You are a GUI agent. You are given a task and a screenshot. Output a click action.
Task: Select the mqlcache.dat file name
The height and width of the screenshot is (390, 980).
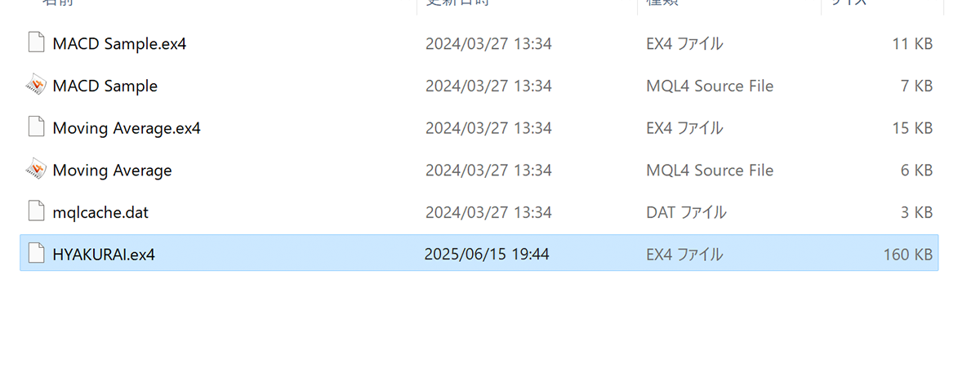tap(100, 213)
